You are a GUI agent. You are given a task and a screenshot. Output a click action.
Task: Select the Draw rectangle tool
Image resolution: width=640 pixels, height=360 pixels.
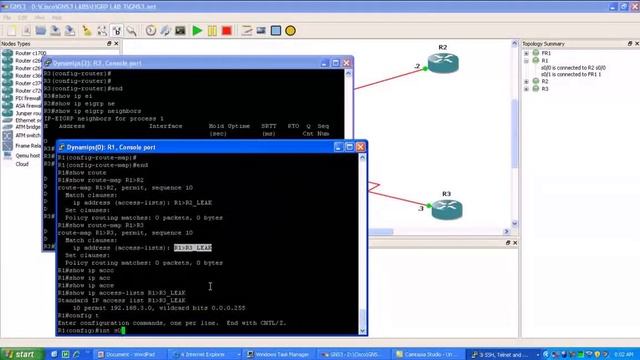coord(276,31)
